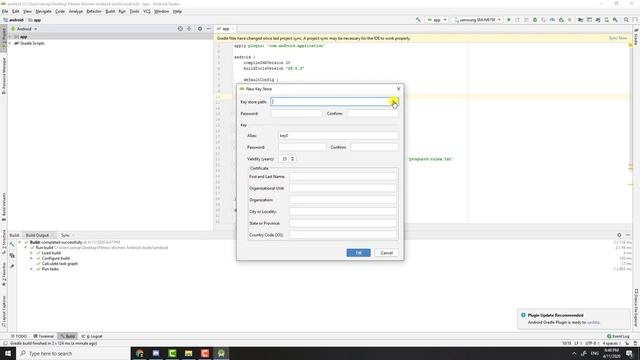Click collapse-all icon in Project panel header
This screenshot has width=640, height=360.
(x=189, y=29)
